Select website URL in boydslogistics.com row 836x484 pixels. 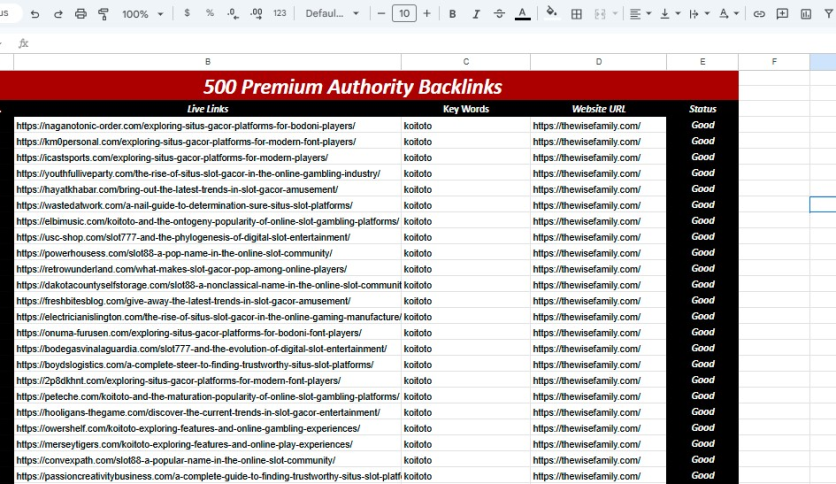pyautogui.click(x=598, y=365)
